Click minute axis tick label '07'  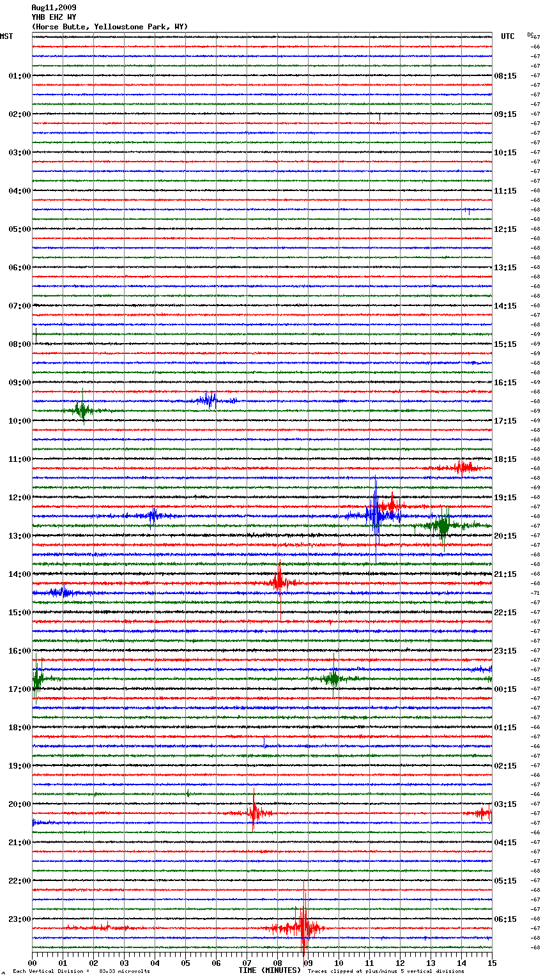(x=247, y=963)
